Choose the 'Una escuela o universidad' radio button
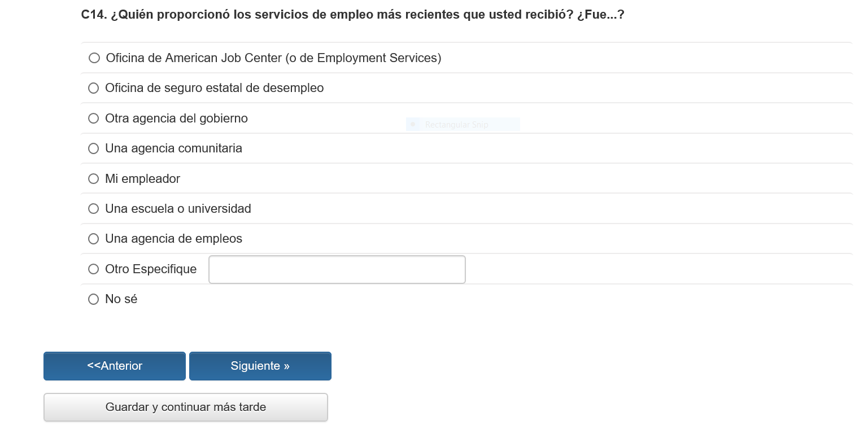The image size is (868, 429). point(94,209)
